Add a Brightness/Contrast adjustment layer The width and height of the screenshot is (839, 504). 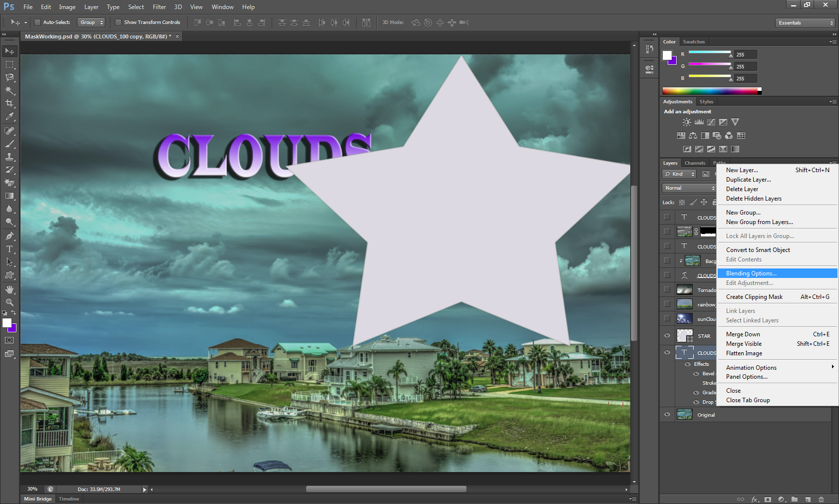tap(687, 122)
